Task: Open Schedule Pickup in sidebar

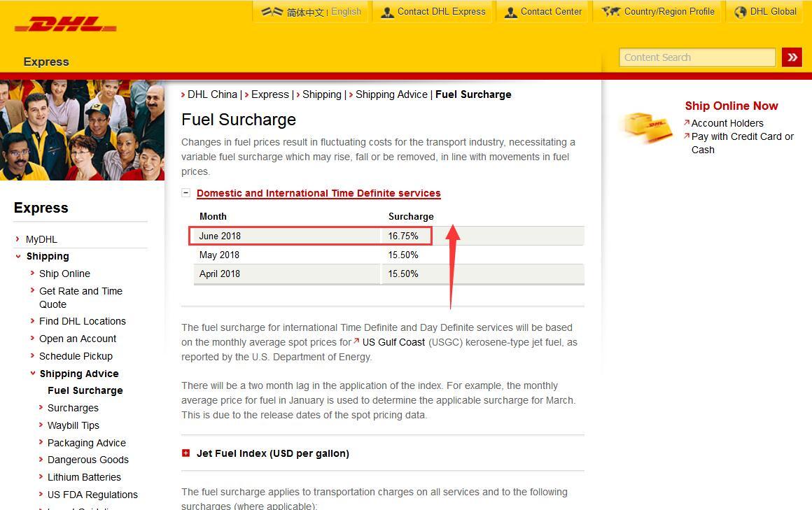Action: point(76,356)
